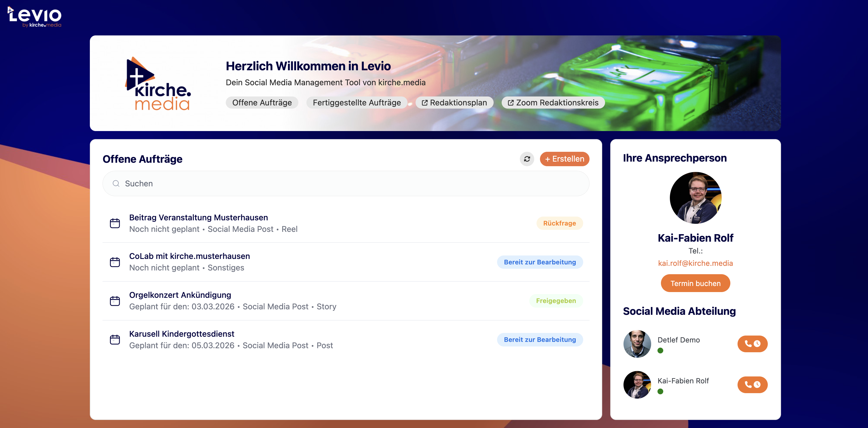The height and width of the screenshot is (428, 868).
Task: Book an appointment via Termin buchen
Action: pos(695,283)
